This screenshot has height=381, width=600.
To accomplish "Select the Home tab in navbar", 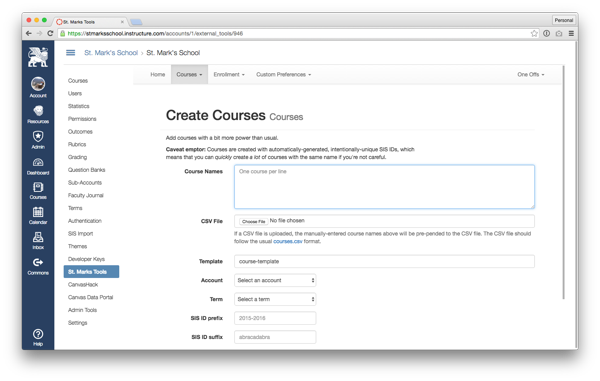I will (158, 75).
